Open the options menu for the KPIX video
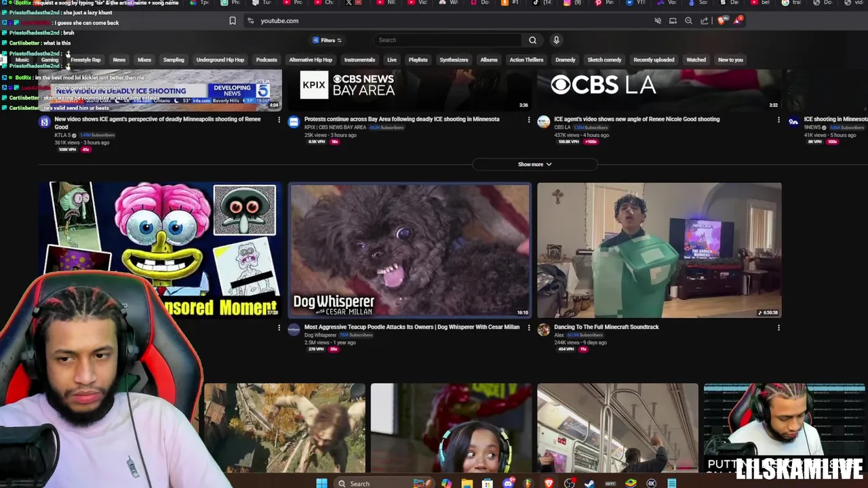The height and width of the screenshot is (488, 868). (x=529, y=120)
